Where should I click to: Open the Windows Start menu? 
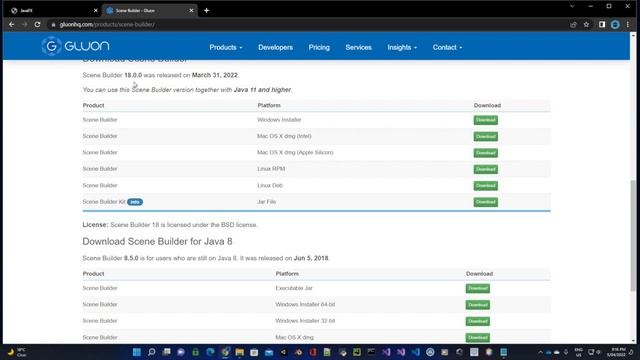(x=137, y=352)
